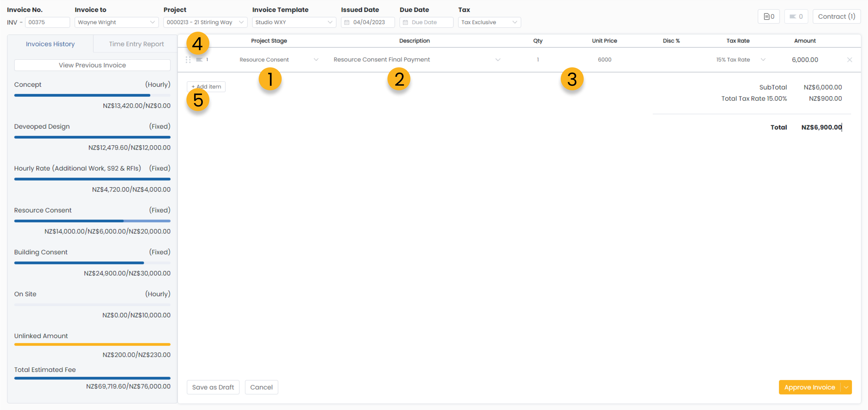Click the flag icon on line item 1

199,60
